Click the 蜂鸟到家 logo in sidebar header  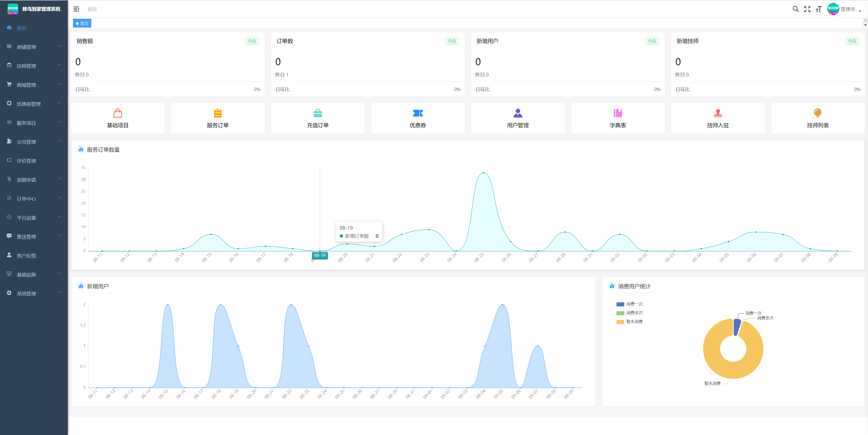coord(13,9)
